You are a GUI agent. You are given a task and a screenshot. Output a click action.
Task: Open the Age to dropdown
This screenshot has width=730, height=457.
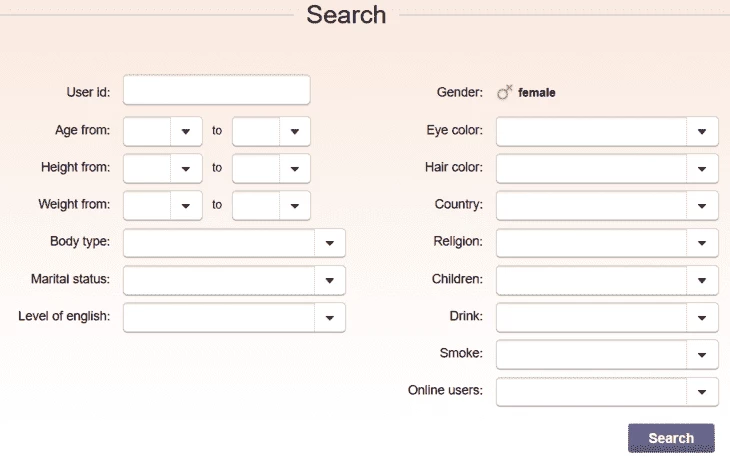pyautogui.click(x=271, y=131)
